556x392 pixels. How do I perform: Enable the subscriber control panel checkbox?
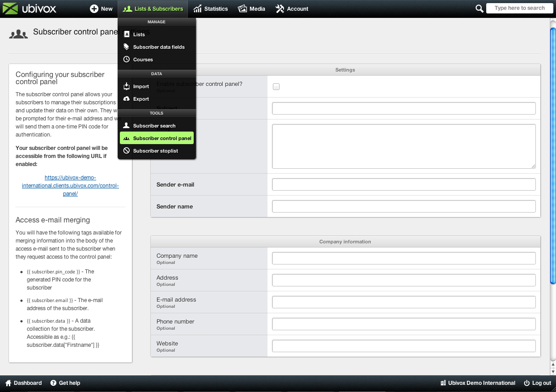pos(276,86)
